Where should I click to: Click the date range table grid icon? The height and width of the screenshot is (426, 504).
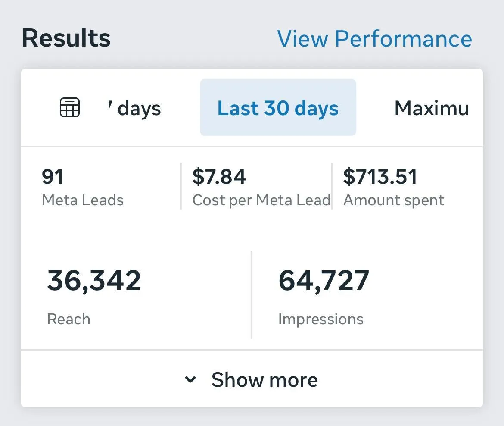click(69, 107)
